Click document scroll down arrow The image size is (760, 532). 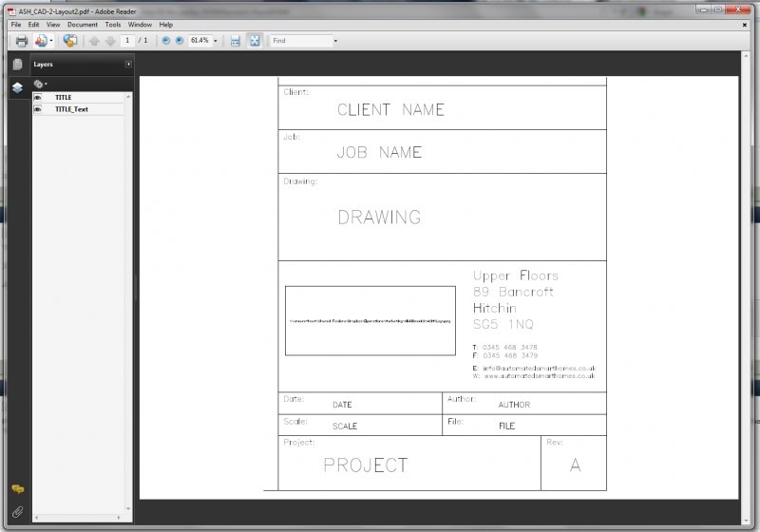point(746,521)
